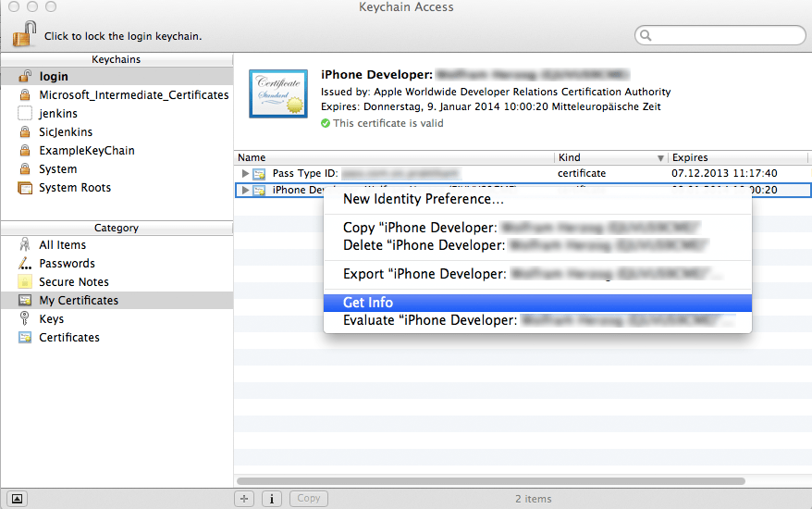Click the green valid checkmark icon
The width and height of the screenshot is (812, 509).
pos(326,123)
